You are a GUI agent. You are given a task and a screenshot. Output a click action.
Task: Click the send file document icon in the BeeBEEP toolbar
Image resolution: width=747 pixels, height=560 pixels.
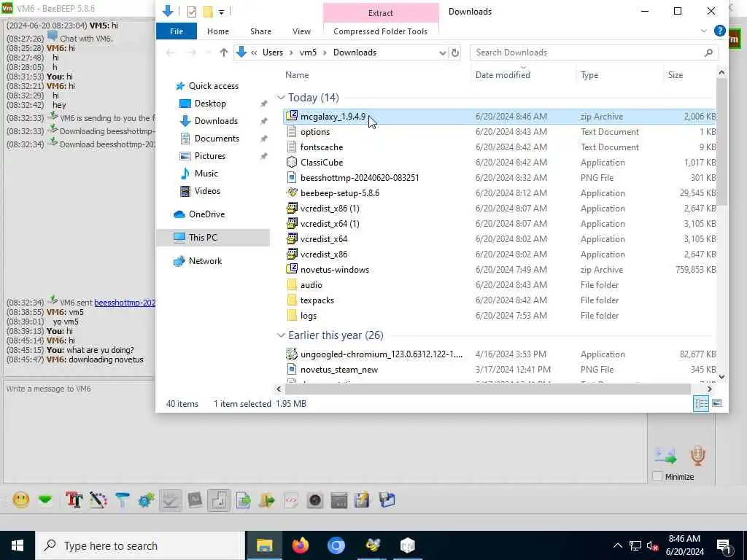point(243,500)
